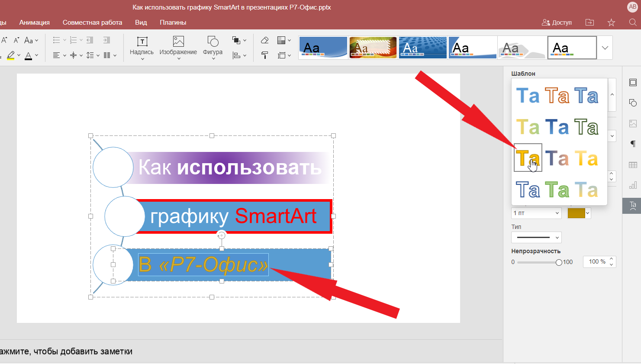
Task: Choose the solid blue Text Art template
Action: point(528,96)
